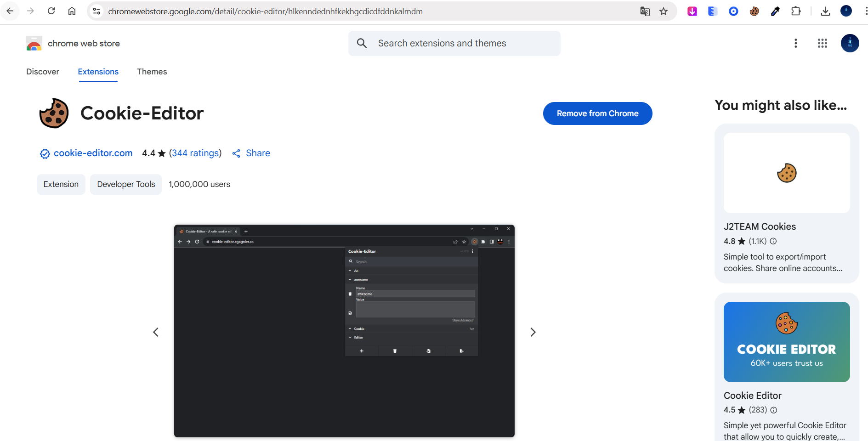The width and height of the screenshot is (868, 441).
Task: Switch to the Discover tab
Action: (43, 72)
